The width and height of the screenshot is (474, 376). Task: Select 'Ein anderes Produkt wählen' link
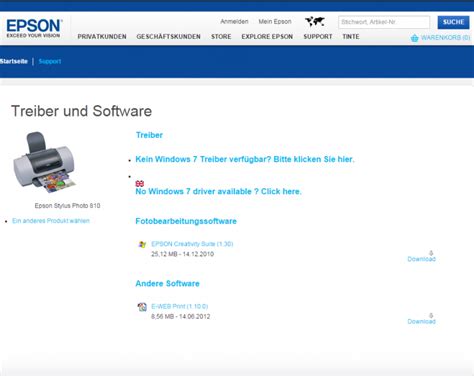(51, 221)
